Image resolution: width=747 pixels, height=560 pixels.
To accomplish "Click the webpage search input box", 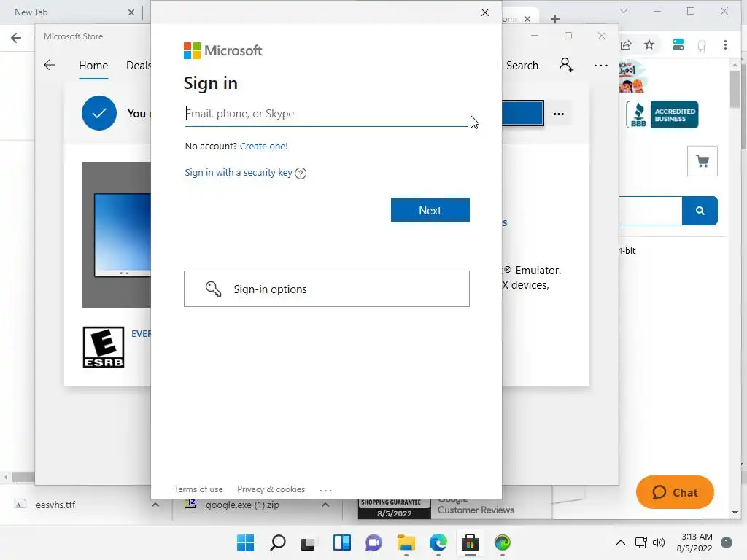I will pos(651,211).
